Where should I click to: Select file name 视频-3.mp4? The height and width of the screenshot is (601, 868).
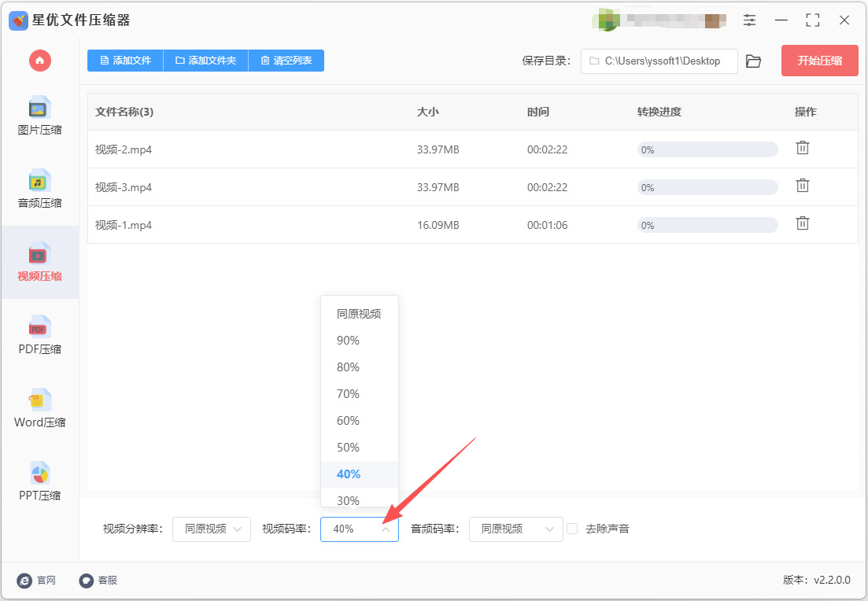pyautogui.click(x=124, y=187)
